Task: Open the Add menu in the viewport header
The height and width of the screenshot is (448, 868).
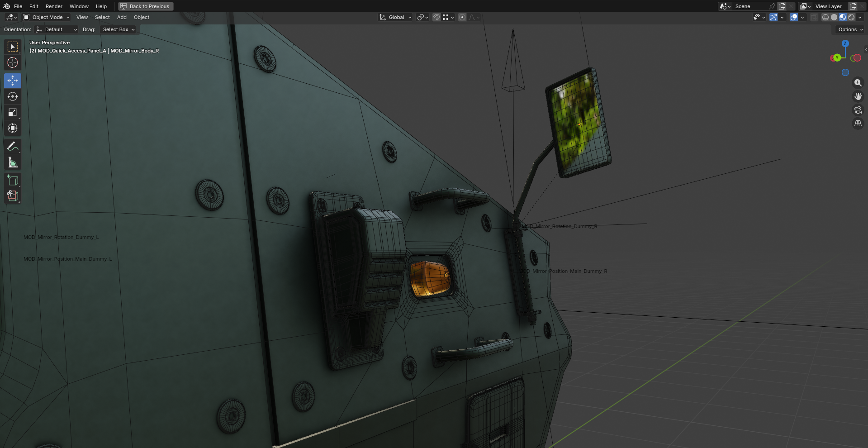Action: (122, 17)
